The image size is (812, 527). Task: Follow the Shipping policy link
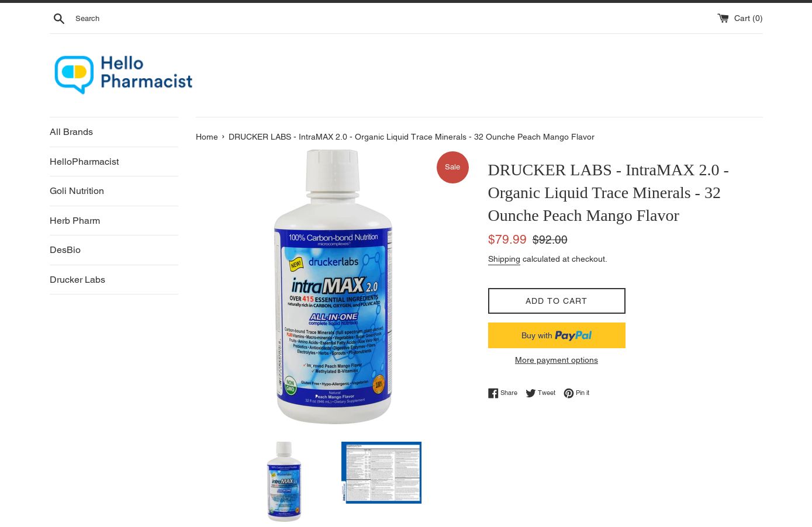coord(504,259)
